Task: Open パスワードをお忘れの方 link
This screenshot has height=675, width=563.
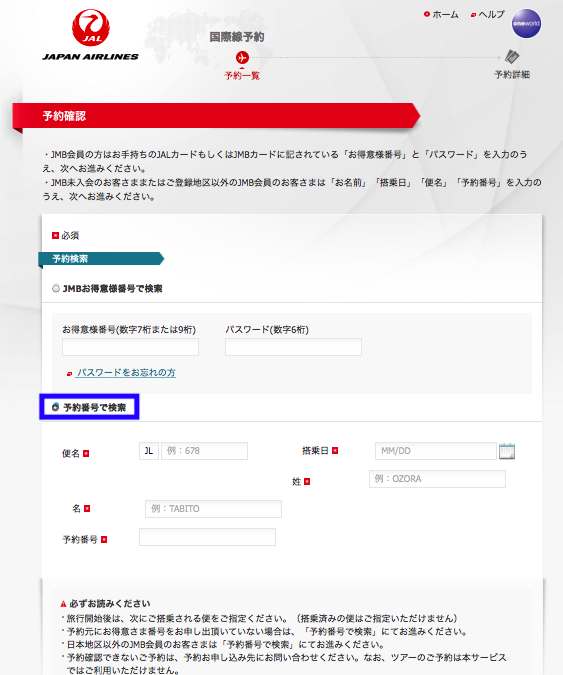Action: [126, 372]
